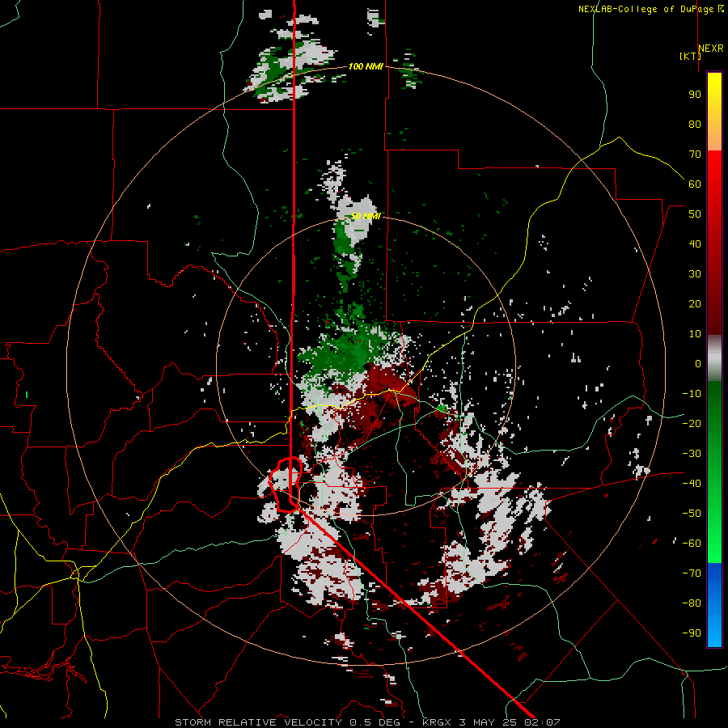
Task: Click the positive 20 knot scale label
Action: click(695, 303)
